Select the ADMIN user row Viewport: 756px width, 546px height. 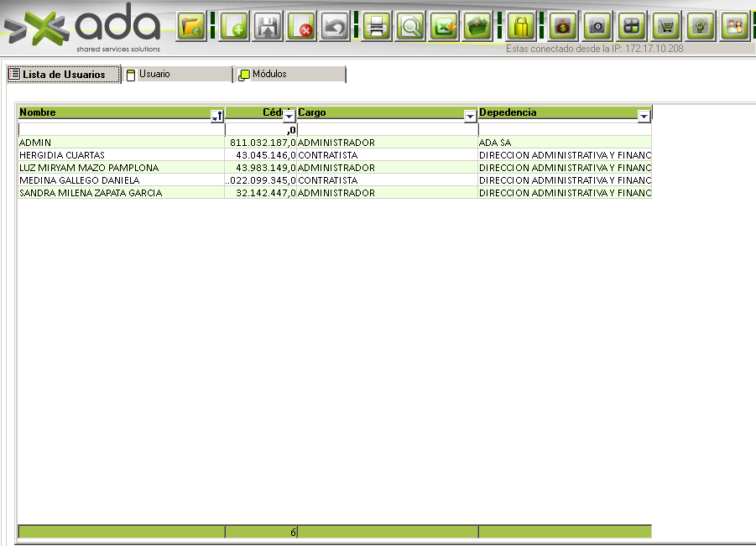click(335, 143)
